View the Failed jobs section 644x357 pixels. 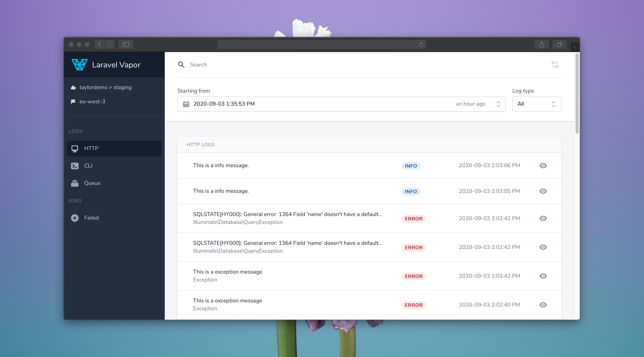point(91,218)
